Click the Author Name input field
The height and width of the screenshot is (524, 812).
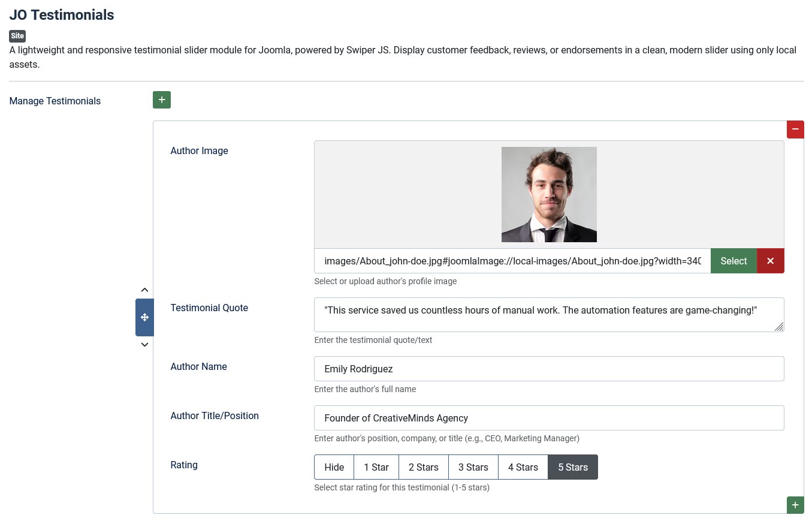[x=548, y=369]
